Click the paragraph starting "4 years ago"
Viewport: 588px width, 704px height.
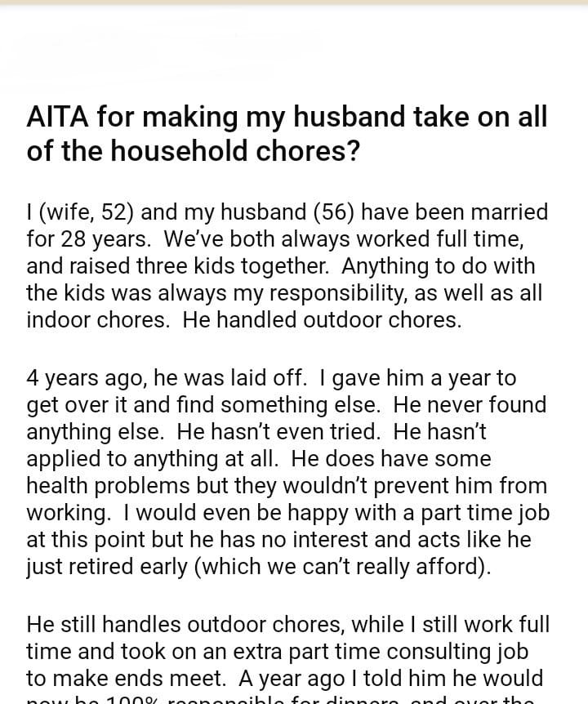pos(287,472)
